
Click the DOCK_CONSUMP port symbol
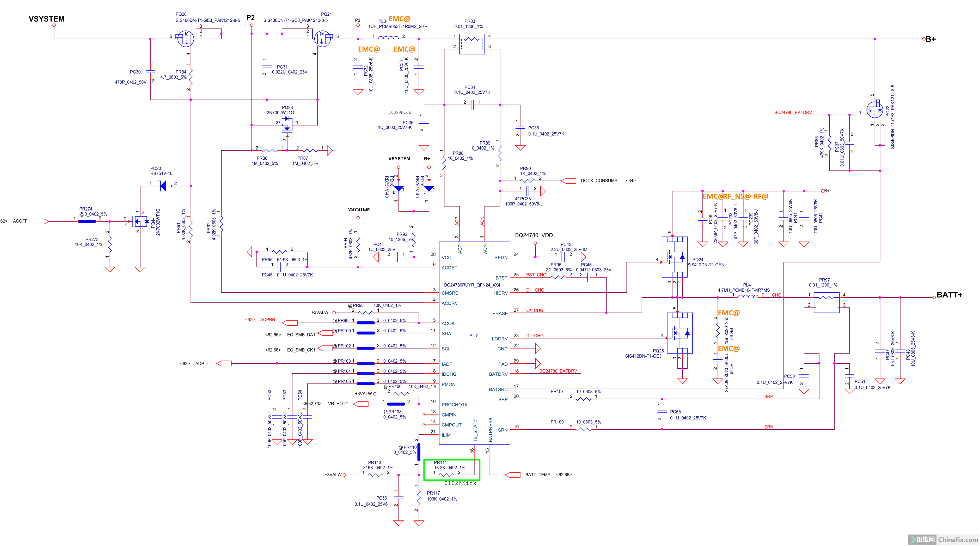coord(568,181)
